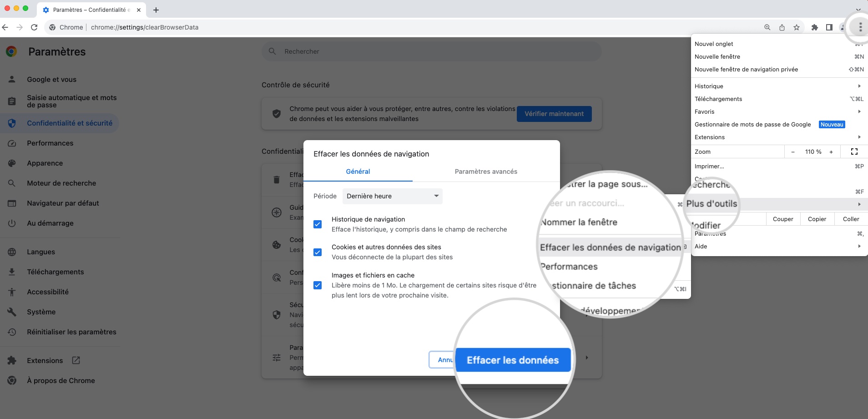
Task: Open the extensions puzzle icon in toolbar
Action: (815, 27)
